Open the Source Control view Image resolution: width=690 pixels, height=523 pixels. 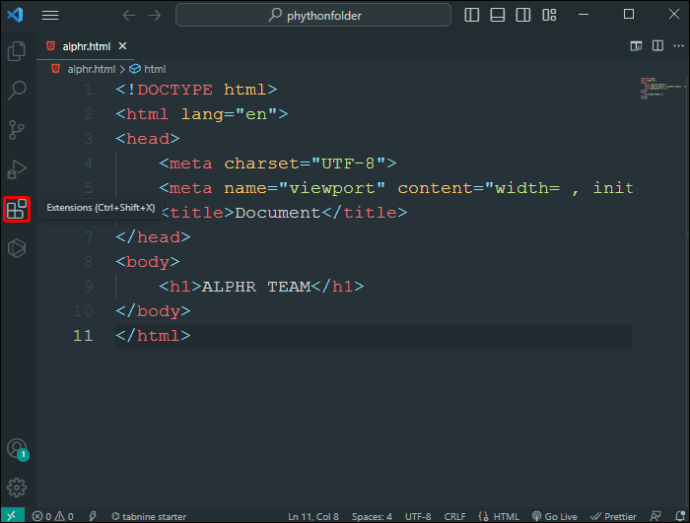pyautogui.click(x=17, y=130)
